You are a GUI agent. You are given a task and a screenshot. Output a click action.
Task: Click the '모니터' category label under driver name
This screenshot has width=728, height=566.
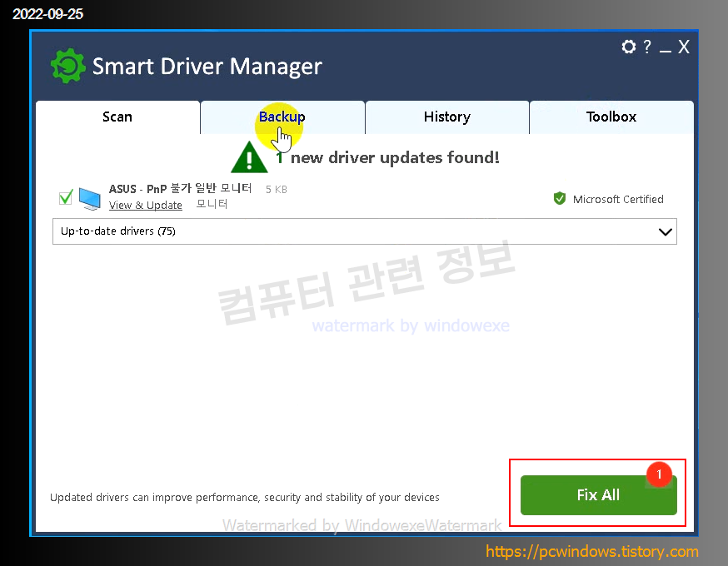(x=212, y=204)
